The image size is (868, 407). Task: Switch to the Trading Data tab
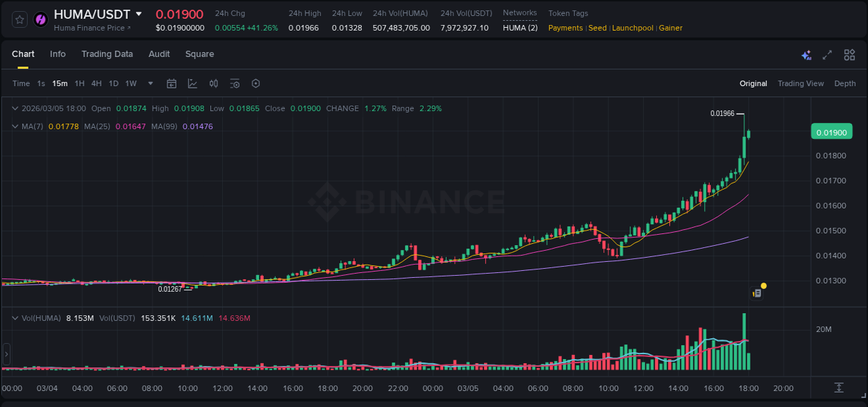point(107,54)
